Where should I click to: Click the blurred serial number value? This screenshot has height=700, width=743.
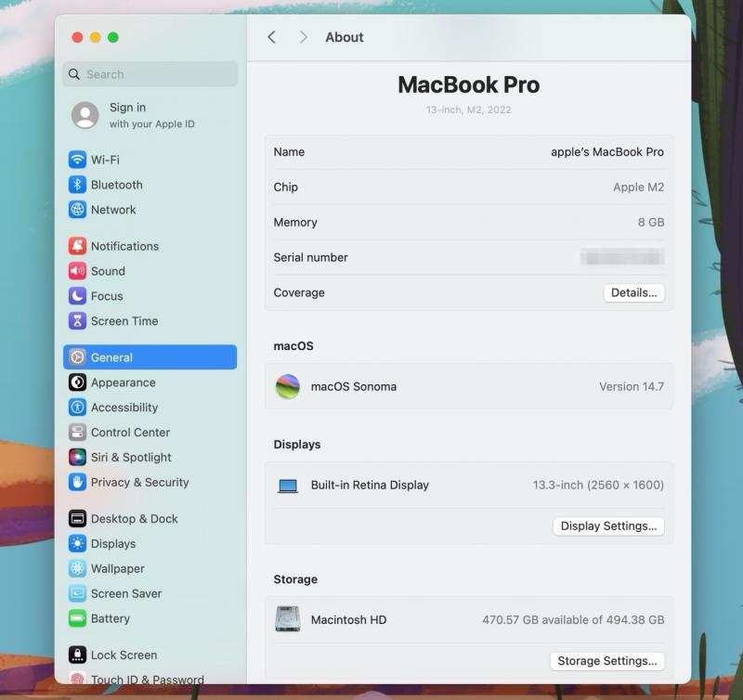tap(622, 258)
